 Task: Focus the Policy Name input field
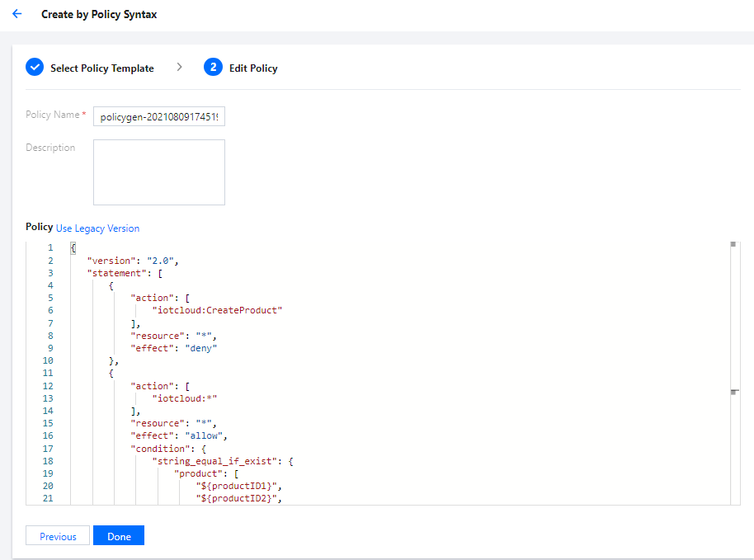pyautogui.click(x=158, y=118)
